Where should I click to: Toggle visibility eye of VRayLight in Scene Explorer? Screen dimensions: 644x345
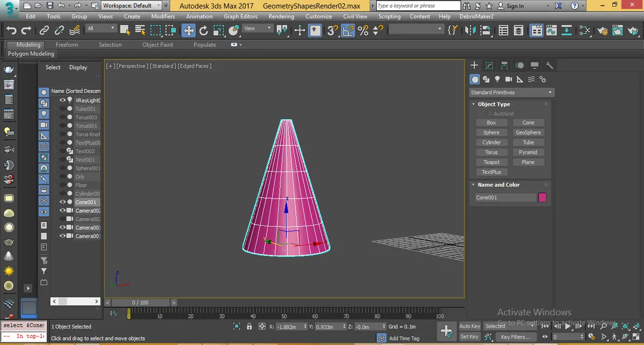click(63, 101)
